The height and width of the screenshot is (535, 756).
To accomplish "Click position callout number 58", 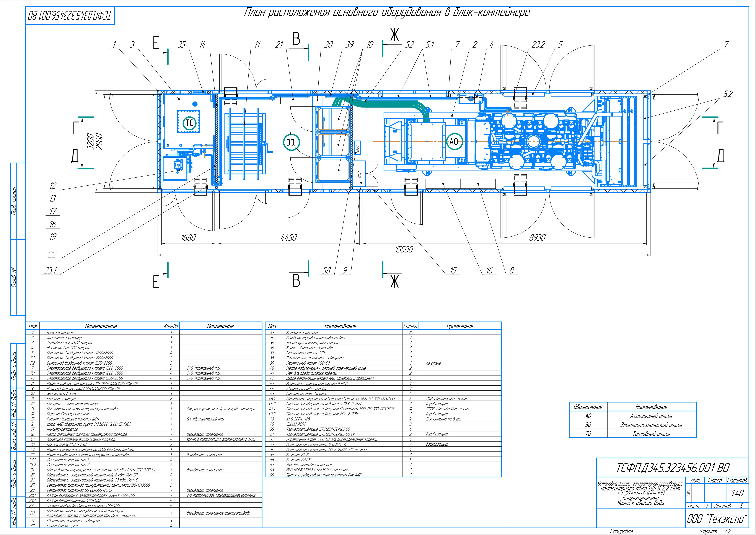I will coord(326,270).
